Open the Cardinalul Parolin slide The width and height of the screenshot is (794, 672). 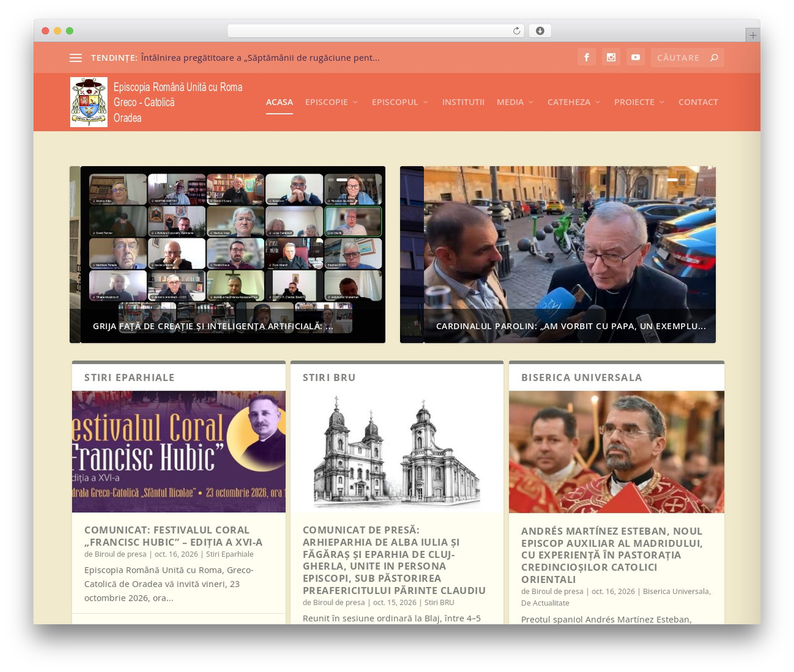[x=571, y=326]
